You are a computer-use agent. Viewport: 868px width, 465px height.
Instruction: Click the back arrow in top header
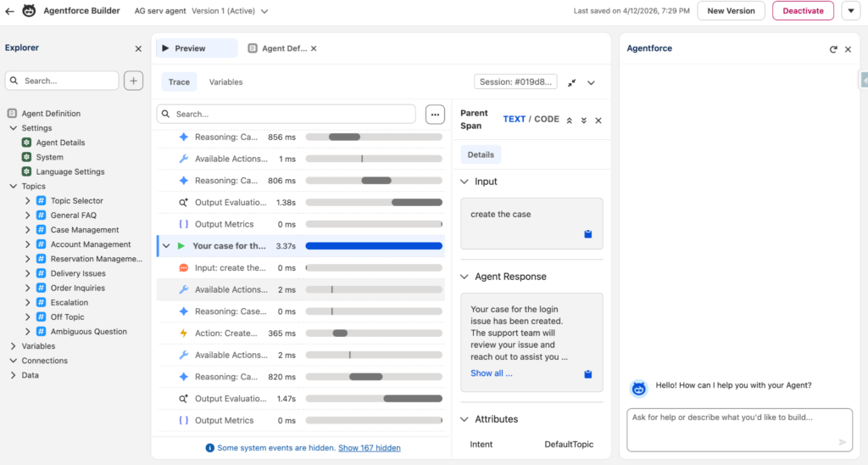10,11
